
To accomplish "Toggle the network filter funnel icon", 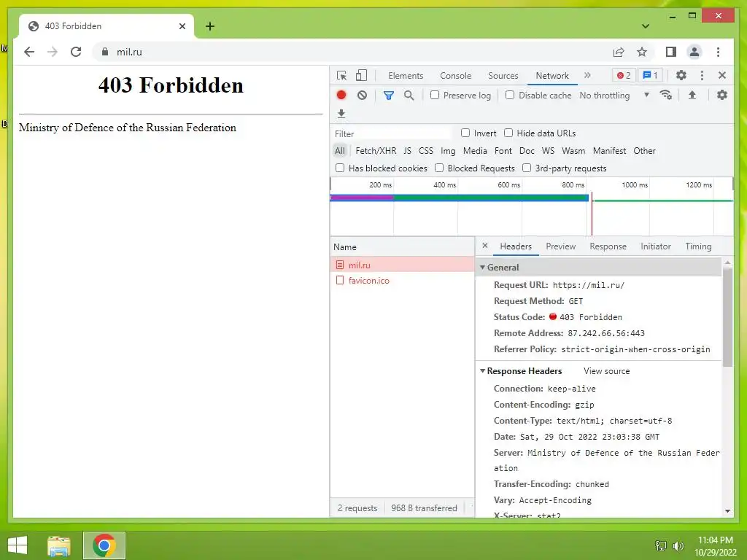I will (389, 96).
